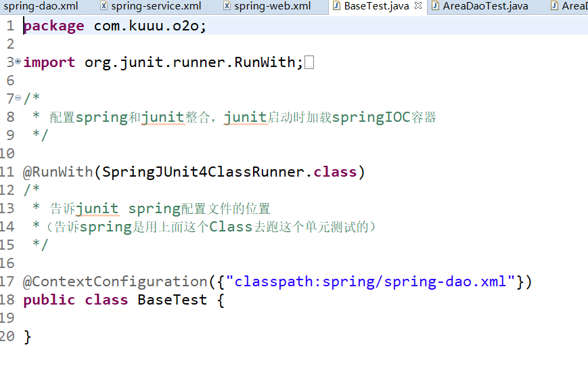588x379 pixels.
Task: Open the spring-service.xml editor tab
Action: (156, 6)
